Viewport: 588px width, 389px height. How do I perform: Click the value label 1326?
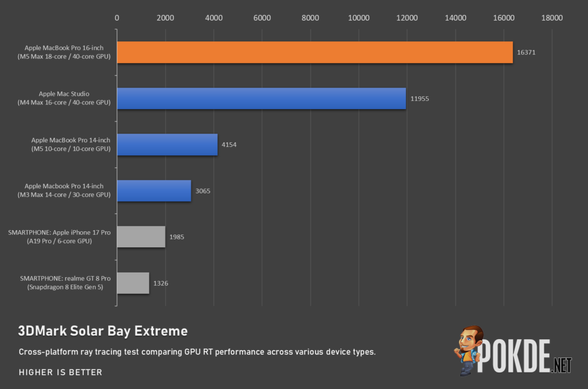[x=161, y=283]
